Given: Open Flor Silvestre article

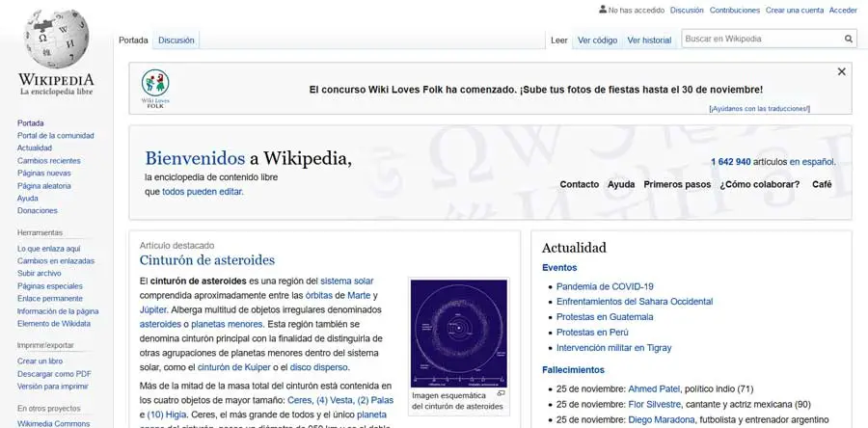Looking at the screenshot, I should (654, 404).
